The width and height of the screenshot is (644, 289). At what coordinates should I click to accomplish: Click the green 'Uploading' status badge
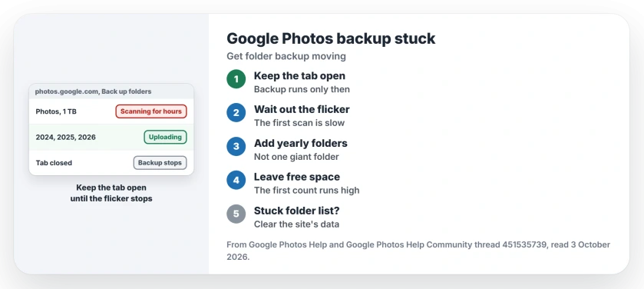click(x=165, y=137)
